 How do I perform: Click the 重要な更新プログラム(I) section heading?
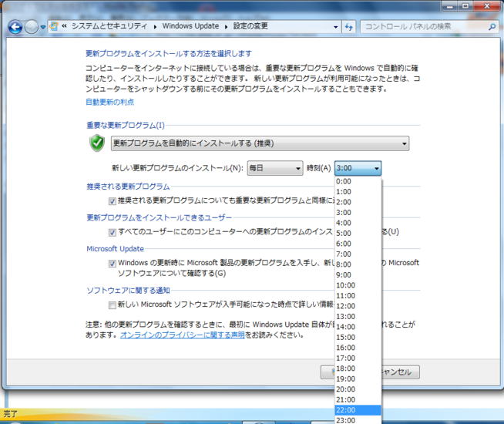[126, 125]
